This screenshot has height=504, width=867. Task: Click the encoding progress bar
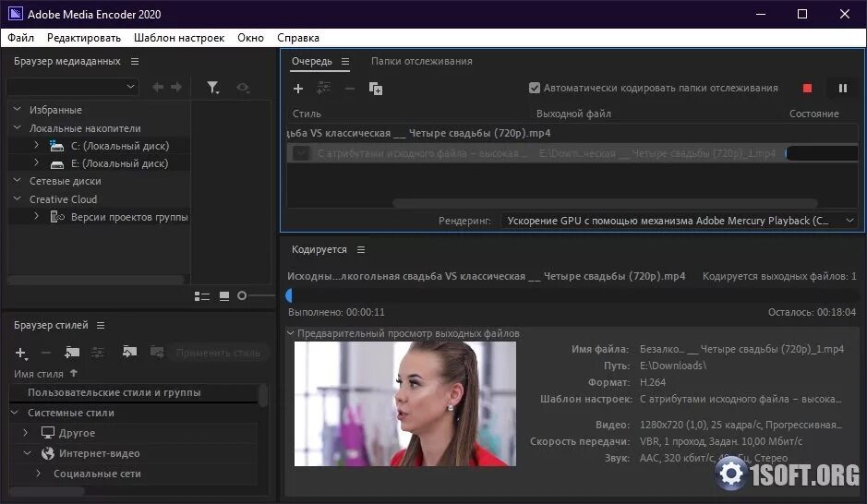pos(572,295)
